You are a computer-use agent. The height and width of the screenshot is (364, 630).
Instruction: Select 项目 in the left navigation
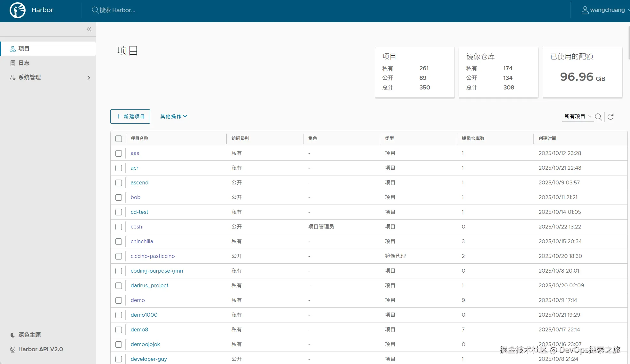(x=24, y=49)
